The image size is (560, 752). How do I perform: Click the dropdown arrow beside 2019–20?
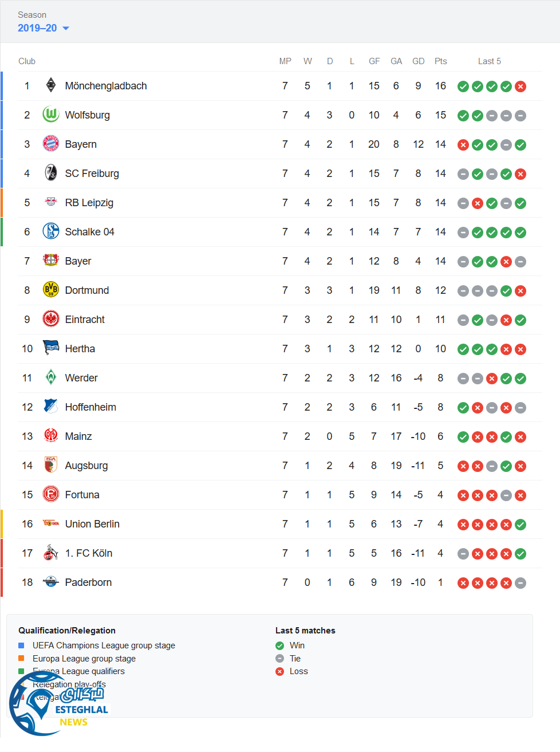click(x=65, y=28)
